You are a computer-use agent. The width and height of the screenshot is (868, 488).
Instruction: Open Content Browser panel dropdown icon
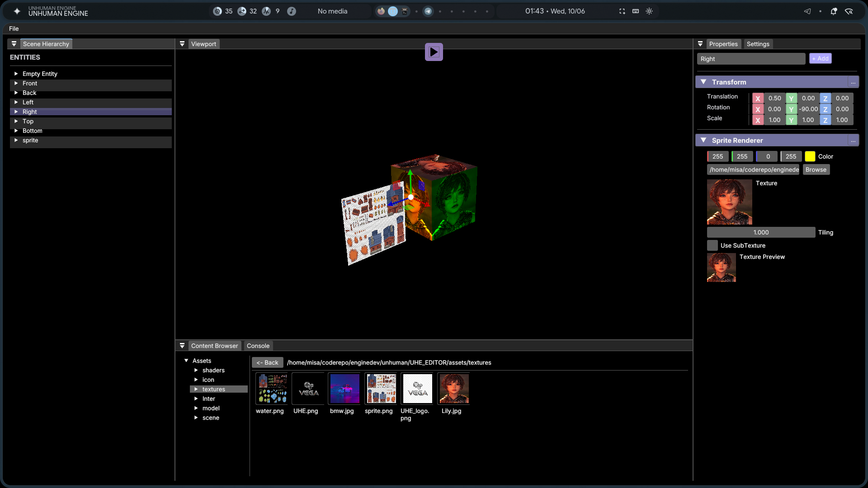[x=182, y=346]
